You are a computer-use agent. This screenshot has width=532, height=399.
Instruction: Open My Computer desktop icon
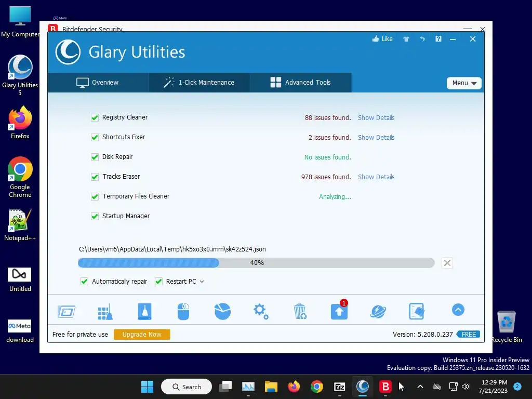pos(20,22)
